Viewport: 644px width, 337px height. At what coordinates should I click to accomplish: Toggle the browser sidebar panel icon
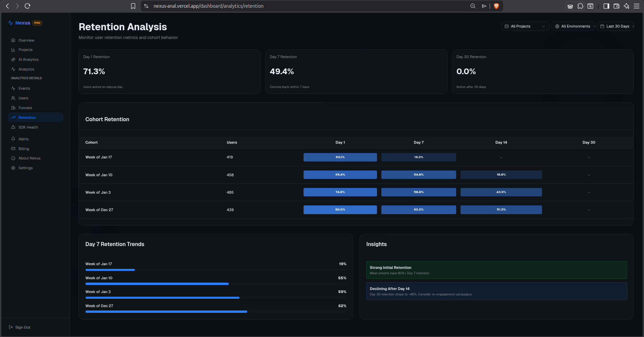(x=606, y=6)
